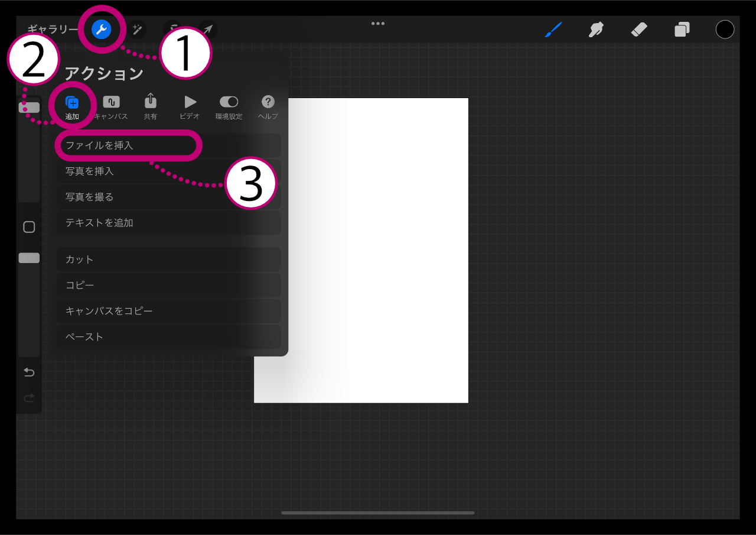
Task: Tap the Transform arrow tool
Action: 208,30
